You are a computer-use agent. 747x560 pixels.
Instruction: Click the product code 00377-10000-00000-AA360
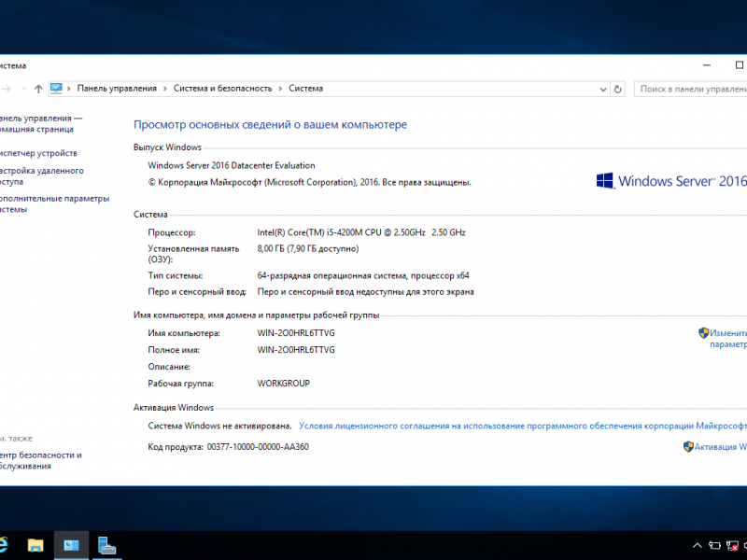click(258, 447)
